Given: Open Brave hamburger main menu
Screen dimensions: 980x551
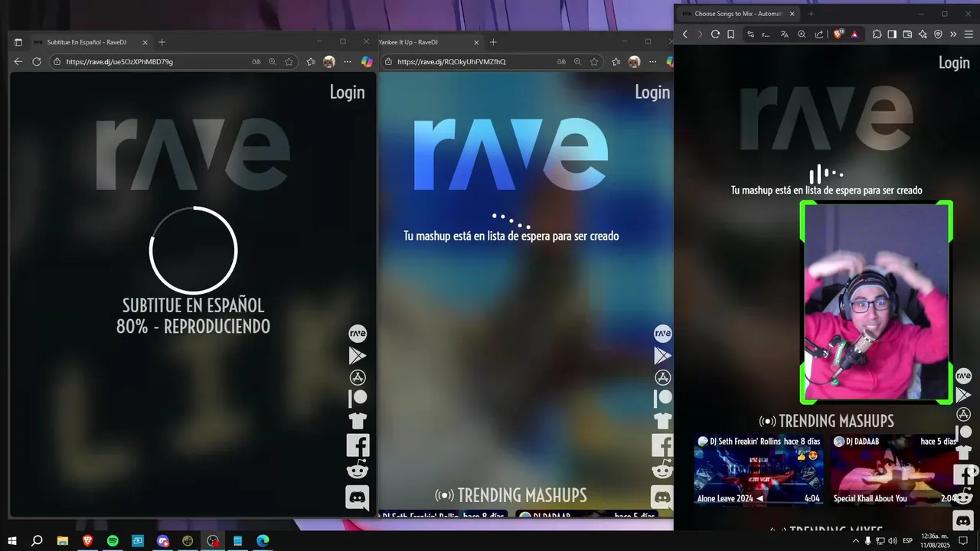Looking at the screenshot, I should pos(969,34).
